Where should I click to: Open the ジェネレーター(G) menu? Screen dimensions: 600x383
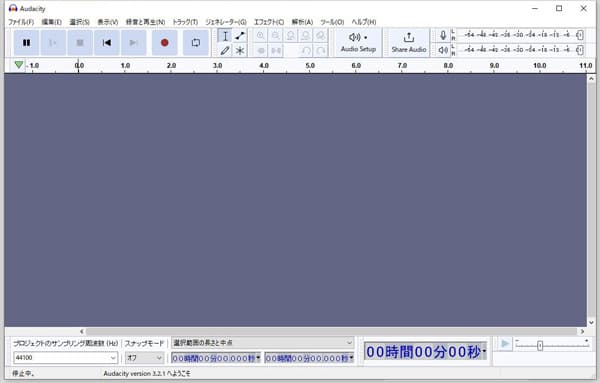(x=226, y=22)
